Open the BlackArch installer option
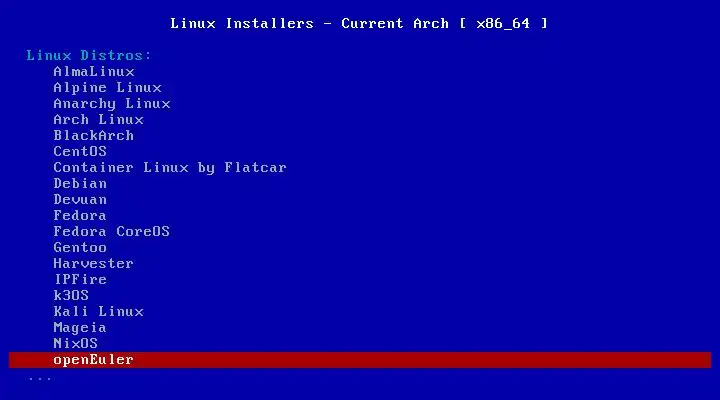720x400 pixels. pyautogui.click(x=94, y=135)
